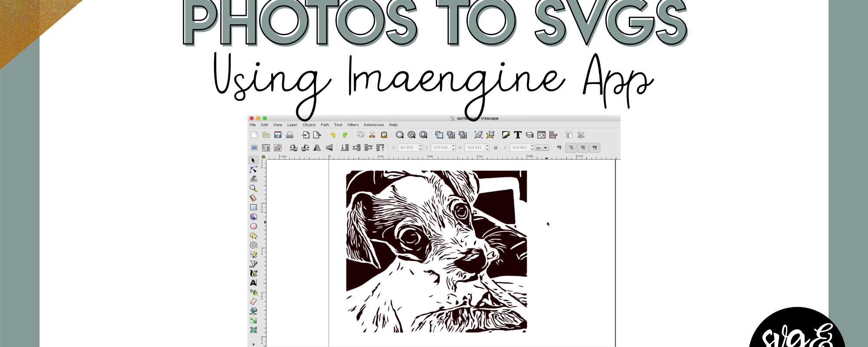Increment the W width stepper
Viewport: 868px width, 347px height.
pyautogui.click(x=487, y=146)
